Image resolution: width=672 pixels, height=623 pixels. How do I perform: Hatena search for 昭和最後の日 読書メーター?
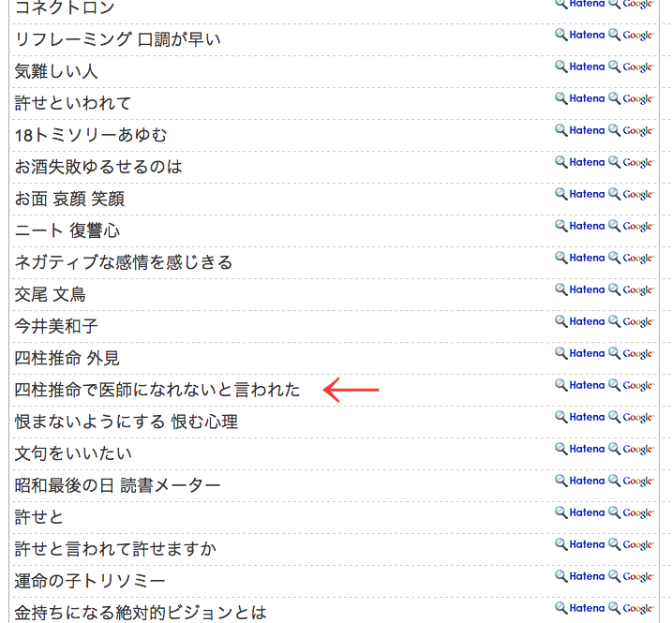pyautogui.click(x=580, y=481)
